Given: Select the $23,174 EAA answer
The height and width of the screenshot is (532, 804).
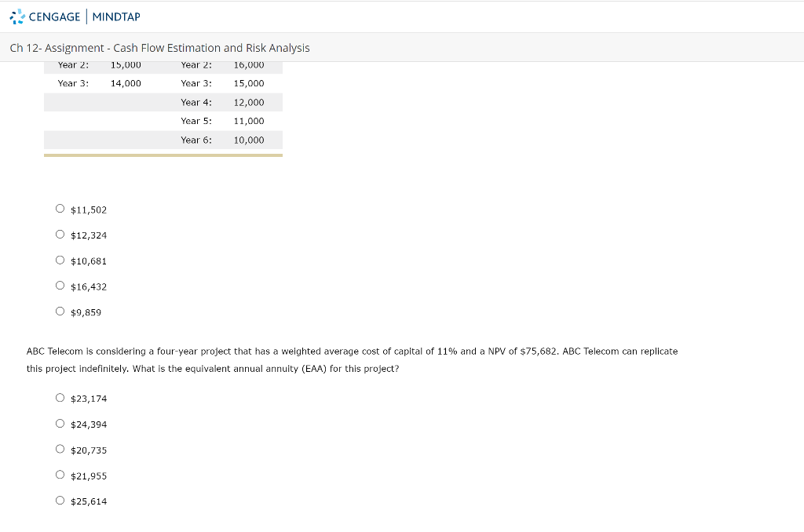Looking at the screenshot, I should point(60,398).
